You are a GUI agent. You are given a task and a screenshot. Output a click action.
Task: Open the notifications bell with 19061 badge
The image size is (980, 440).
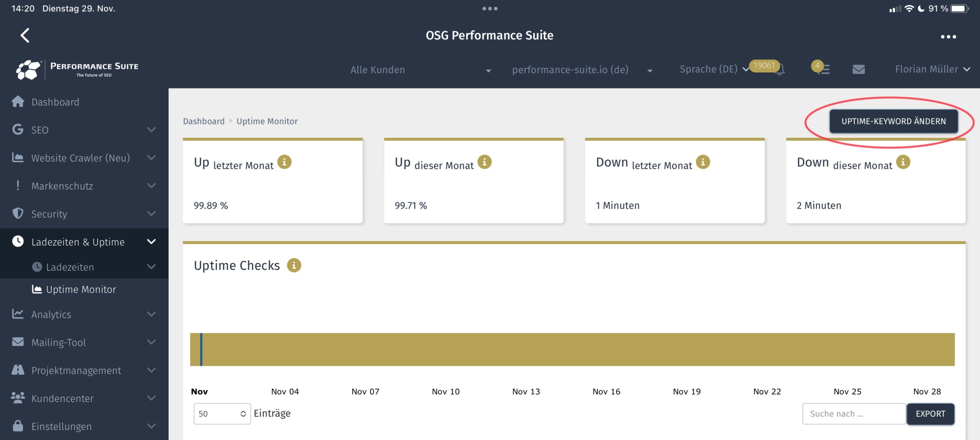(779, 70)
